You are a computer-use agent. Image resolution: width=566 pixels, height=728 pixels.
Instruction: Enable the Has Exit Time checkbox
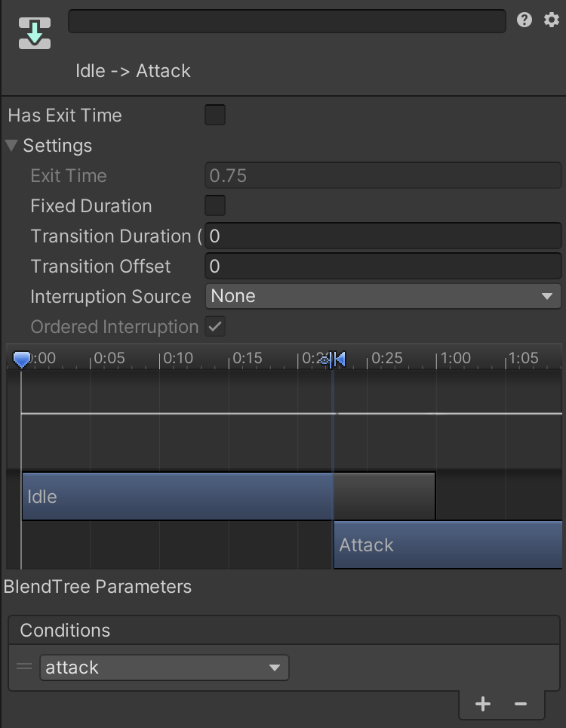[215, 116]
